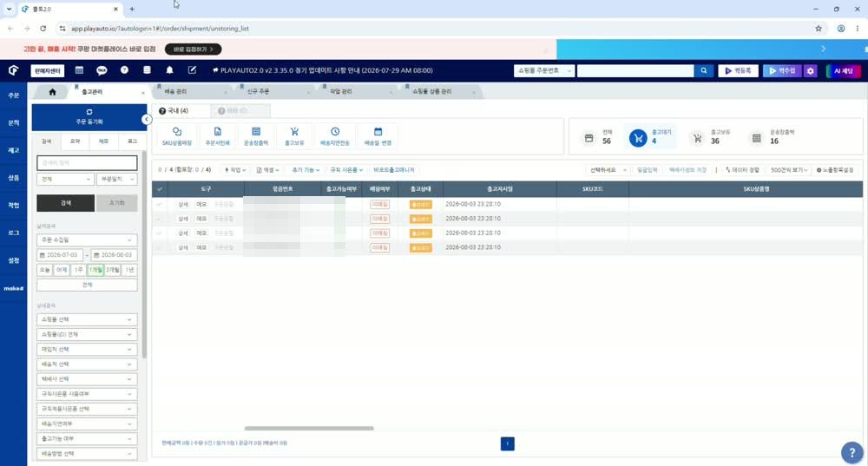Bookmark this page with the star icon
This screenshot has height=466, width=868.
click(819, 29)
